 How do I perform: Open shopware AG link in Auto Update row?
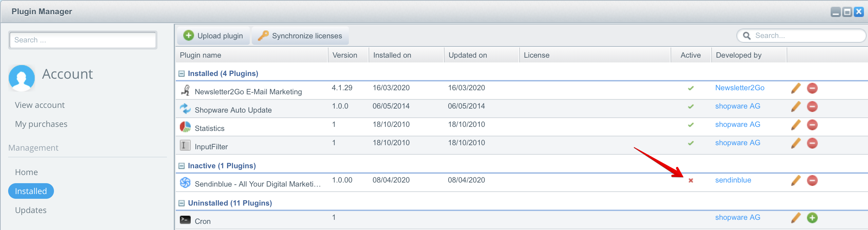(738, 106)
